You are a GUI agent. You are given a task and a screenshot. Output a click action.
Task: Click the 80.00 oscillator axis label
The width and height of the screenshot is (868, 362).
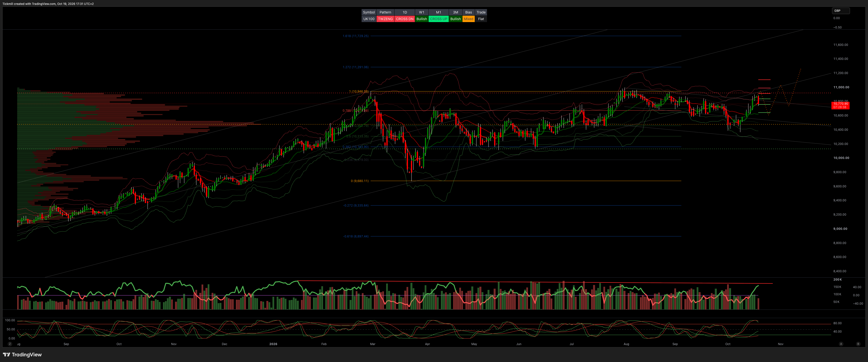[837, 323]
